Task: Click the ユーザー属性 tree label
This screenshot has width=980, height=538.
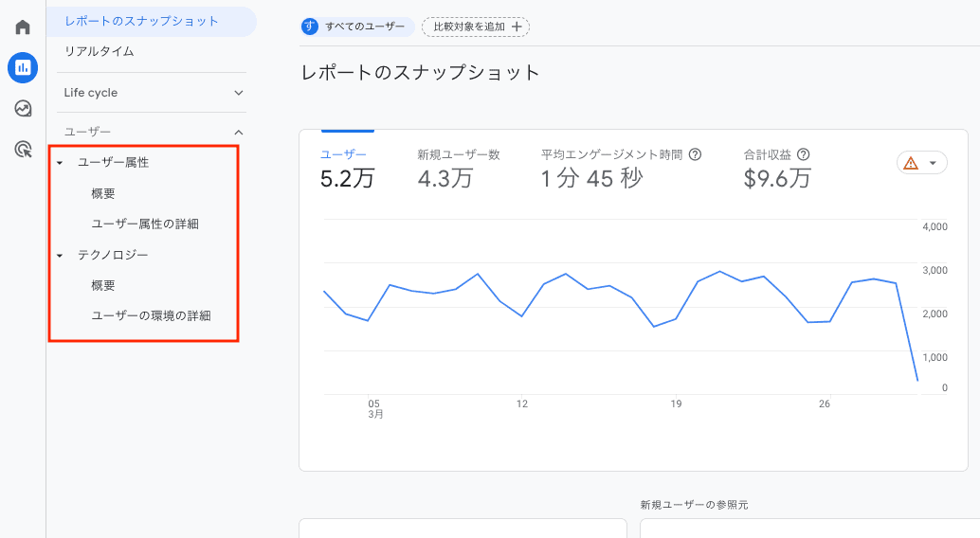Action: [113, 163]
